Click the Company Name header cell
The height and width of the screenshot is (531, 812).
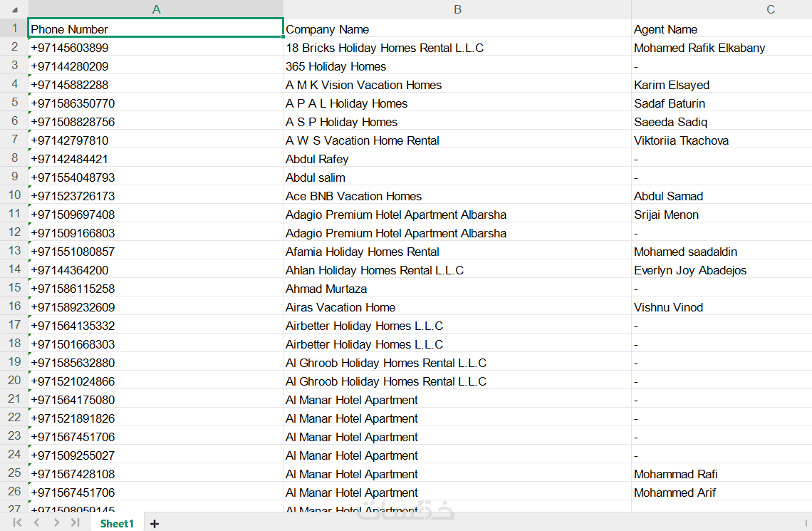[x=457, y=29]
